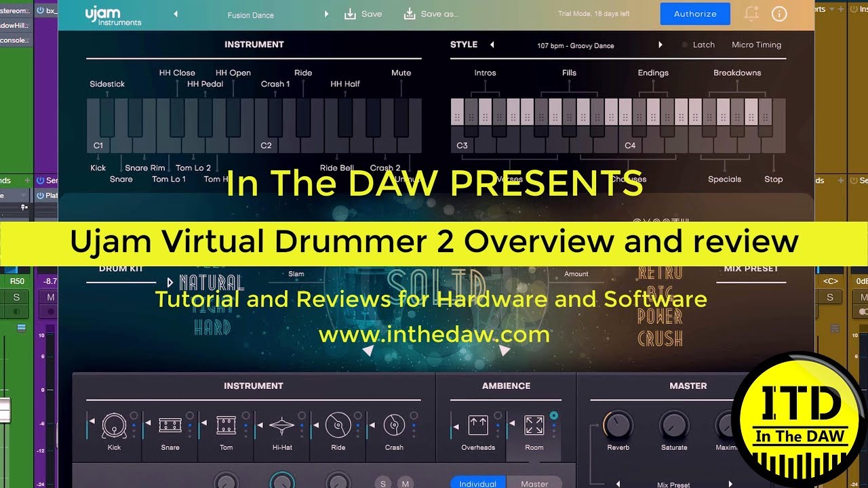Switch to the Individual output tab

478,483
